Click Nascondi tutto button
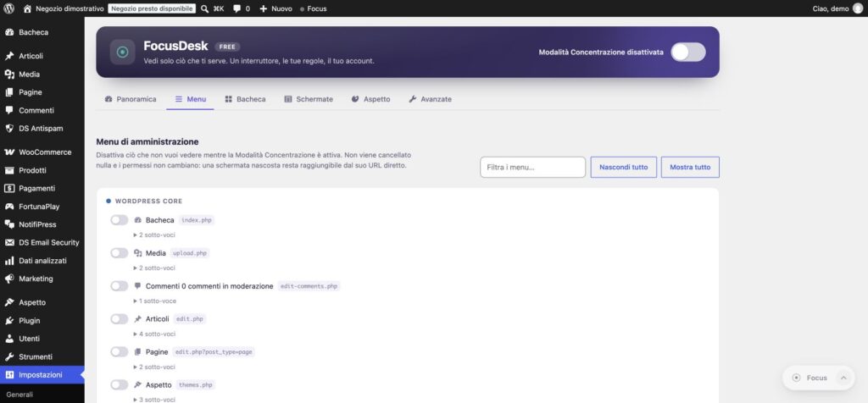The height and width of the screenshot is (403, 868). [623, 167]
